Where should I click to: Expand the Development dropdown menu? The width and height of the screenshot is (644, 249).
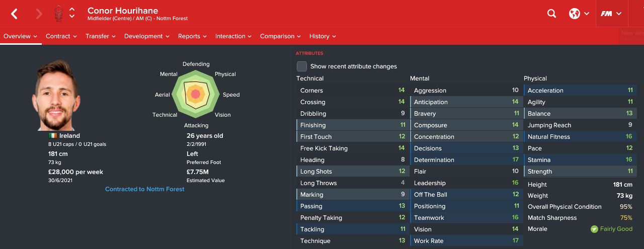147,36
